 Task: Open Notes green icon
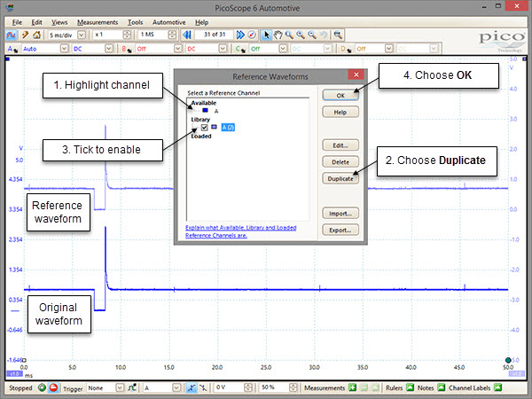pos(441,387)
